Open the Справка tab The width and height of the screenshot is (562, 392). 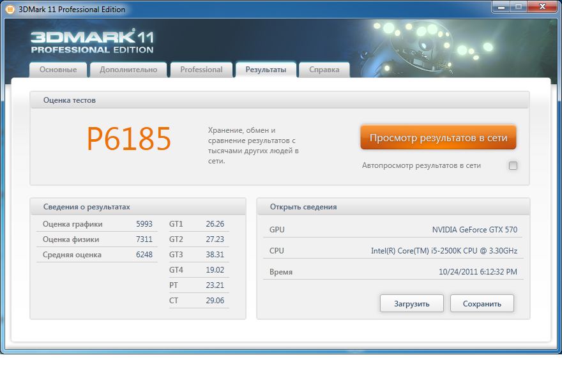324,70
